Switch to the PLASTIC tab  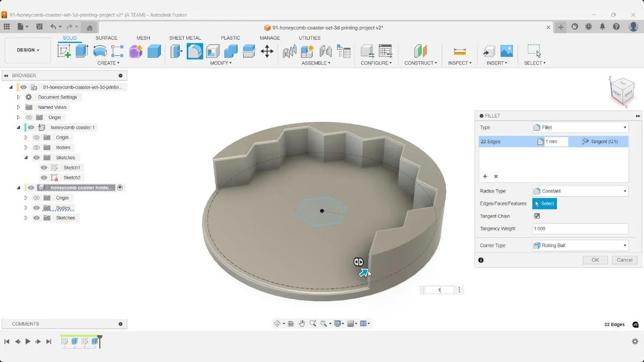230,38
